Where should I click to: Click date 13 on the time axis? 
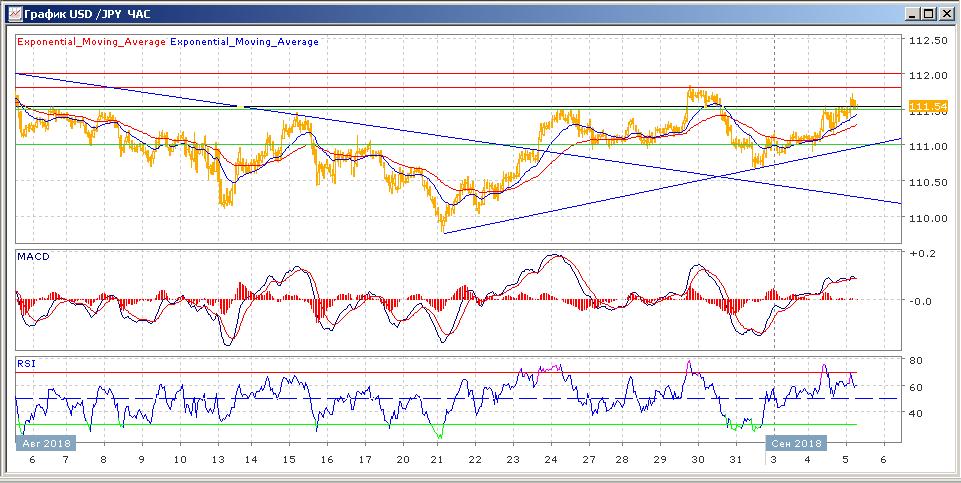click(218, 460)
